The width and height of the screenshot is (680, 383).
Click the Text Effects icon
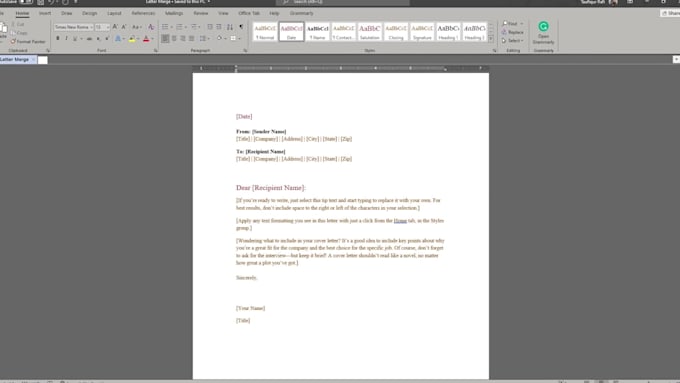tap(118, 39)
